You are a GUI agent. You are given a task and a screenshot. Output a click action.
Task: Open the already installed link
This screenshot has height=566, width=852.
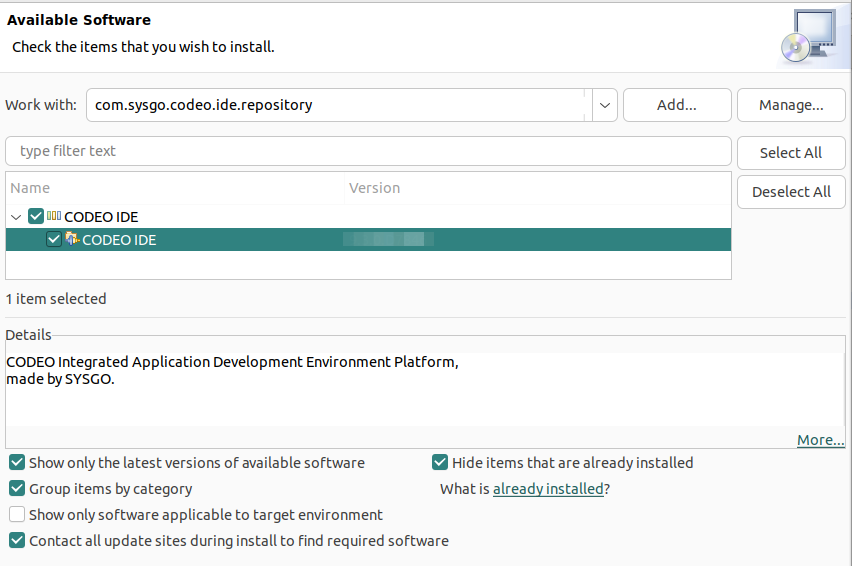tap(548, 489)
